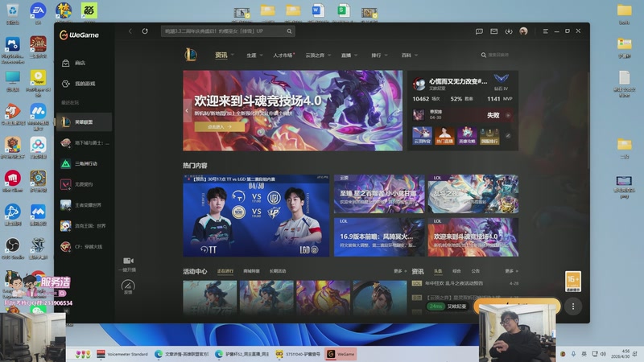Click 更多 next to 活动中心

click(399, 271)
